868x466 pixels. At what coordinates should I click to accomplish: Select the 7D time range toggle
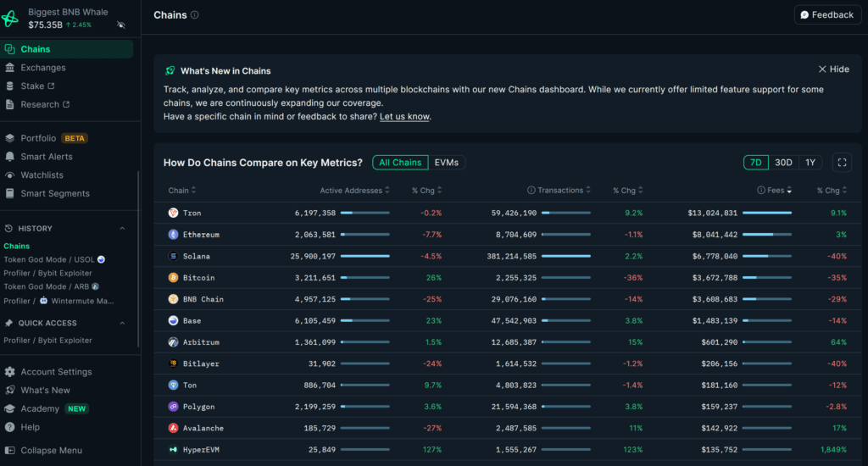(x=754, y=163)
